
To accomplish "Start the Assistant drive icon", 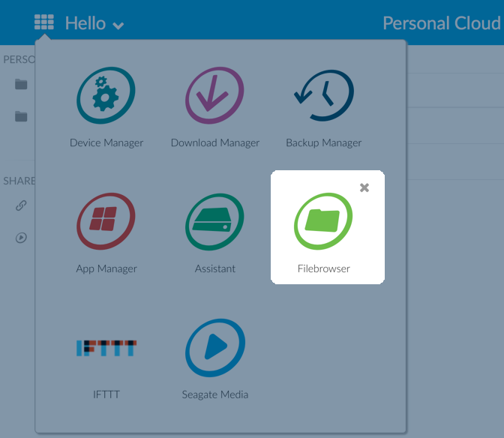I will (214, 222).
